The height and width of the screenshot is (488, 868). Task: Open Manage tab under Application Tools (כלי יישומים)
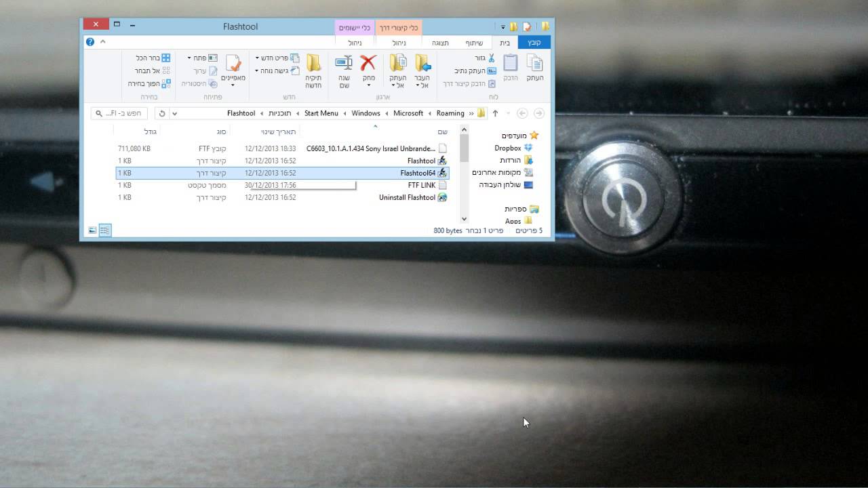(355, 43)
